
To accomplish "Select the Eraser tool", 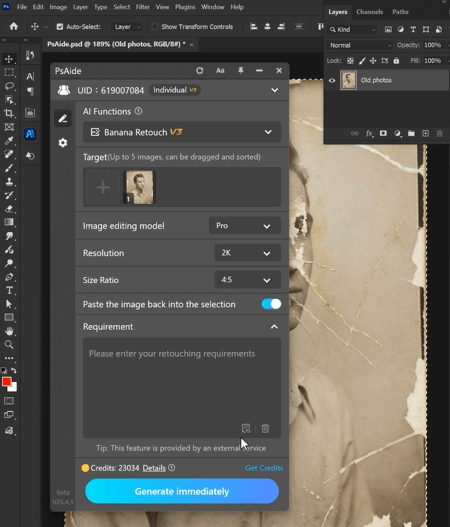I will click(x=9, y=209).
